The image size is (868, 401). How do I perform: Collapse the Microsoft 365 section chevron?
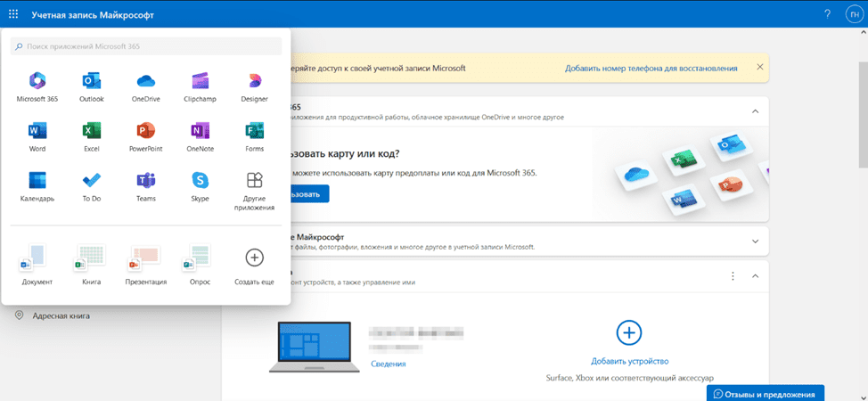tap(755, 111)
